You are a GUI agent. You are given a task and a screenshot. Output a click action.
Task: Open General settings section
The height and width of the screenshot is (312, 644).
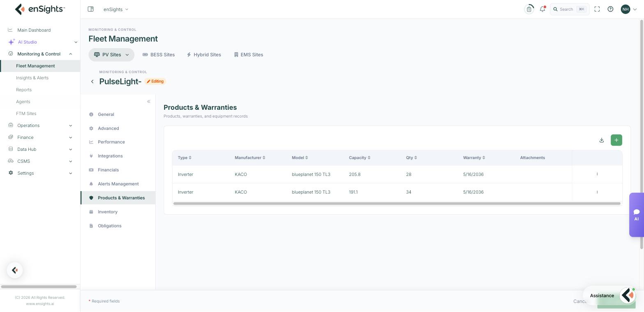(118, 114)
